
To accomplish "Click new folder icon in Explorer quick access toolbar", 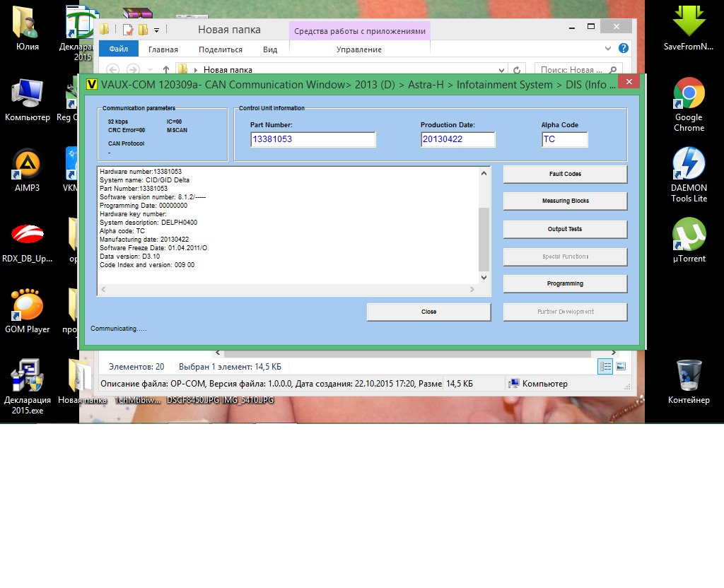I will 143,30.
